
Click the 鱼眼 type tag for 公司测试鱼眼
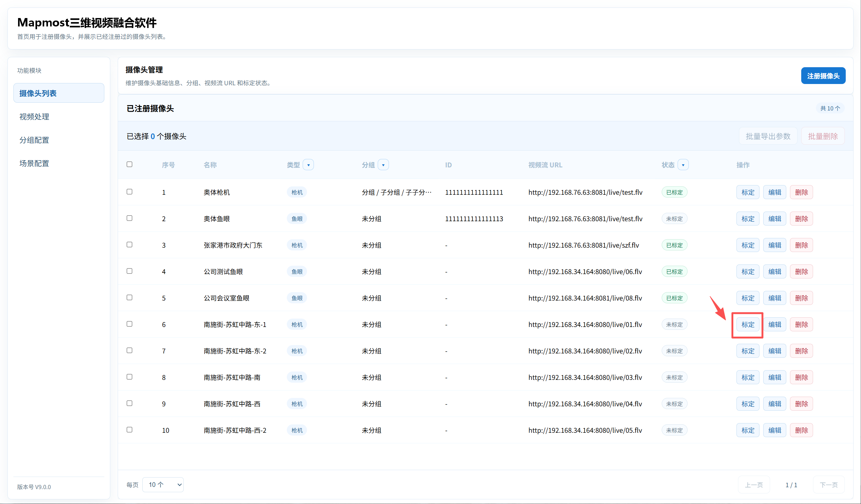tap(297, 272)
